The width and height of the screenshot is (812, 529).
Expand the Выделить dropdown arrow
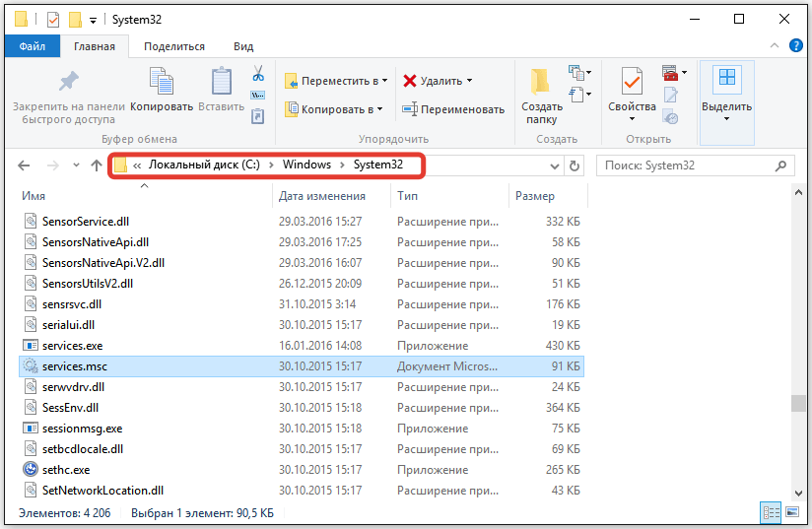point(726,119)
